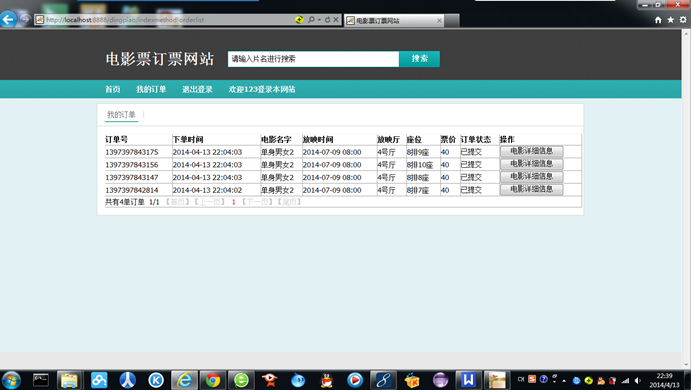The image size is (693, 392).
Task: Show hidden tray icons arrow
Action: (x=564, y=381)
